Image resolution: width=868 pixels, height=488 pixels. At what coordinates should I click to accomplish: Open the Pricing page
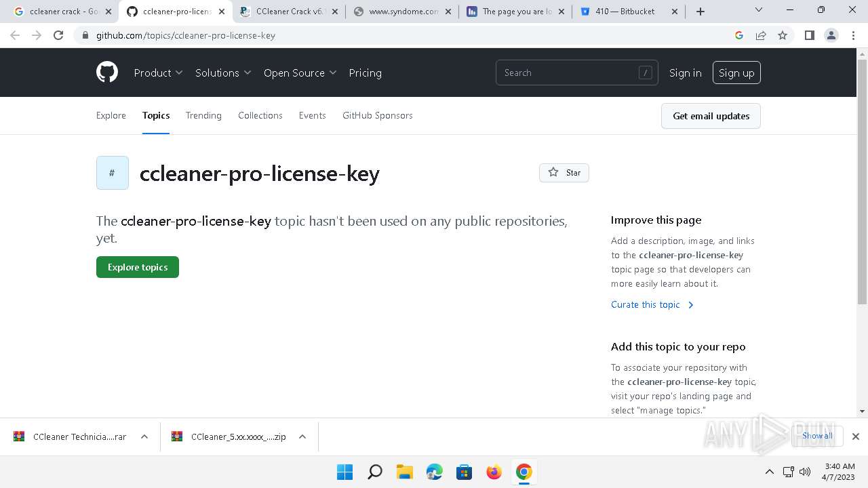(x=365, y=73)
